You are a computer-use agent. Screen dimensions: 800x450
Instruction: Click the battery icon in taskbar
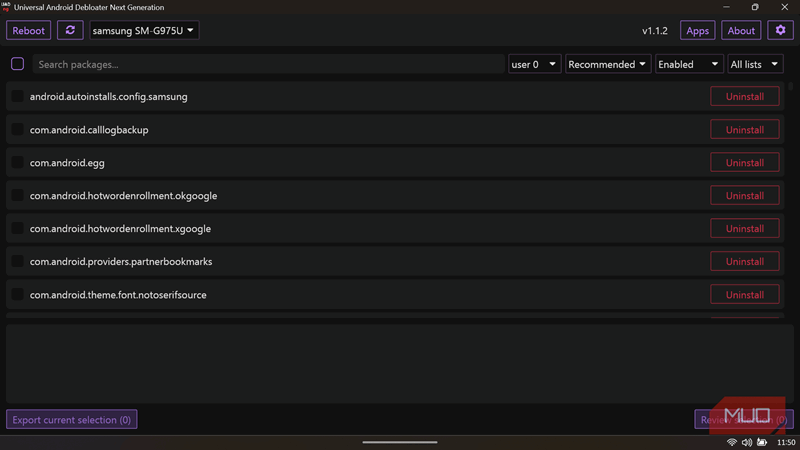762,442
